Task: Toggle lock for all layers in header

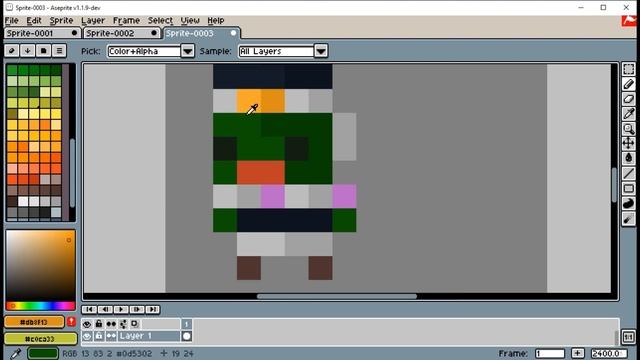Action: [99, 324]
